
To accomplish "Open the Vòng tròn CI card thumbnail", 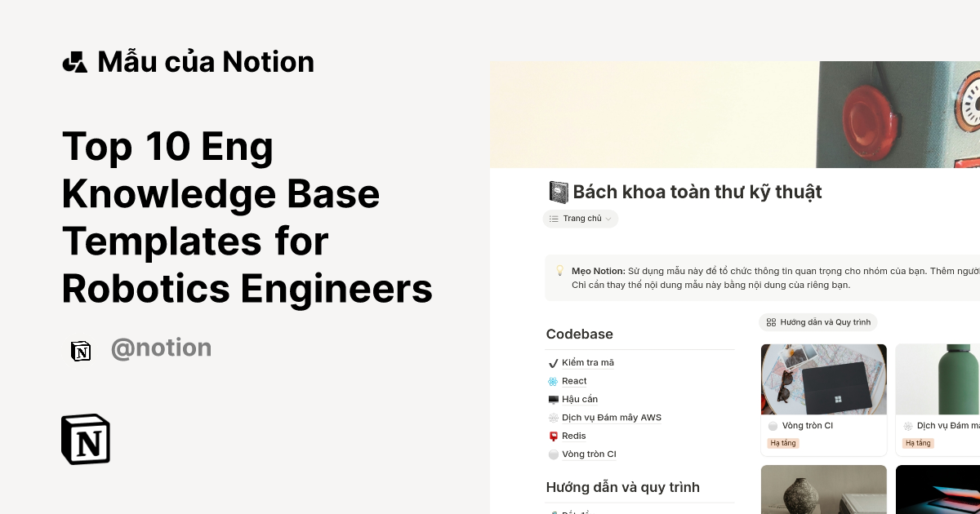I will [x=823, y=379].
